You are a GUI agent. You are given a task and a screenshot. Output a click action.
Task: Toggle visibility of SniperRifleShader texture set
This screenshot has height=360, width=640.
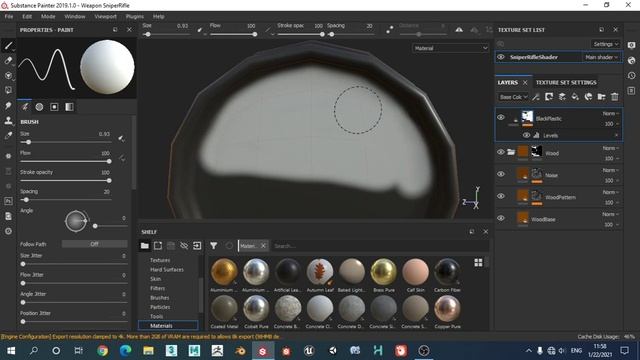tap(501, 57)
